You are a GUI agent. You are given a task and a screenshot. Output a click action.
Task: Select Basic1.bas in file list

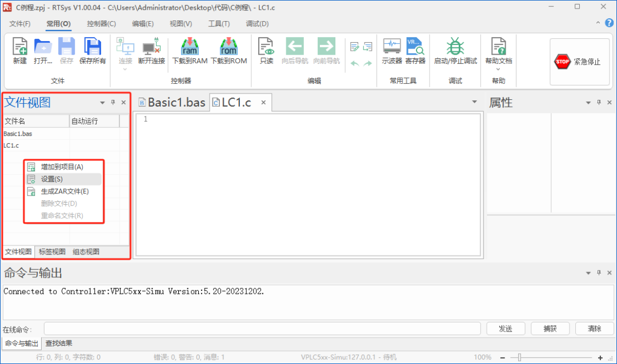pos(18,134)
